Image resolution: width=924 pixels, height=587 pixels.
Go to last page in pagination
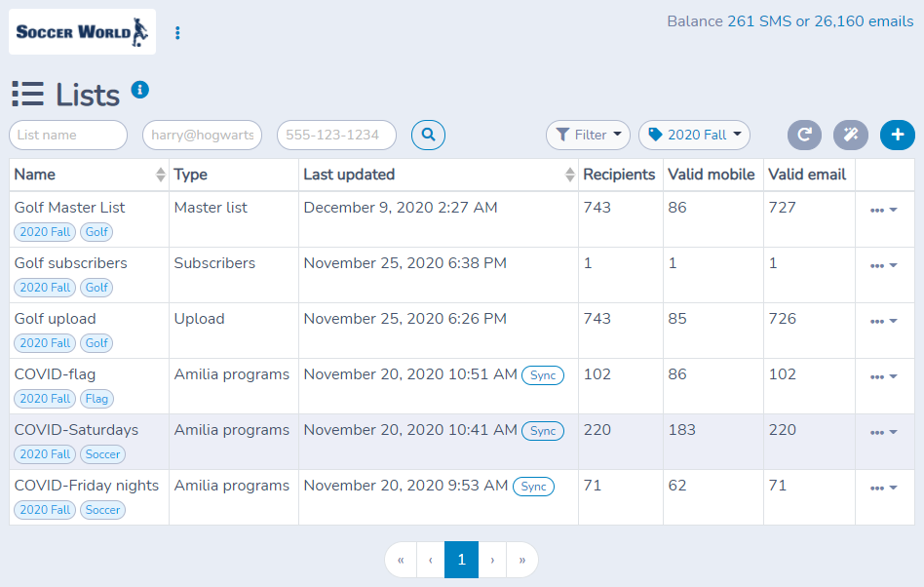522,560
